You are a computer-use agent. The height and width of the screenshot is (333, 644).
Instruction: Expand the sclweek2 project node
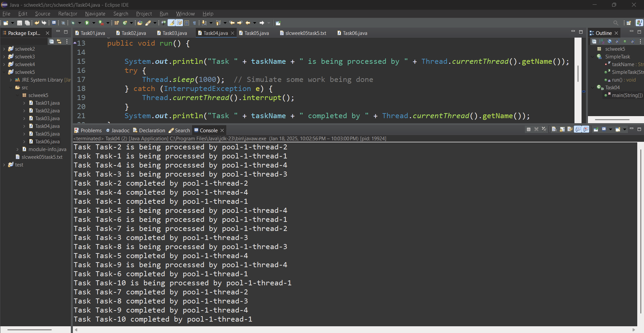coord(4,49)
